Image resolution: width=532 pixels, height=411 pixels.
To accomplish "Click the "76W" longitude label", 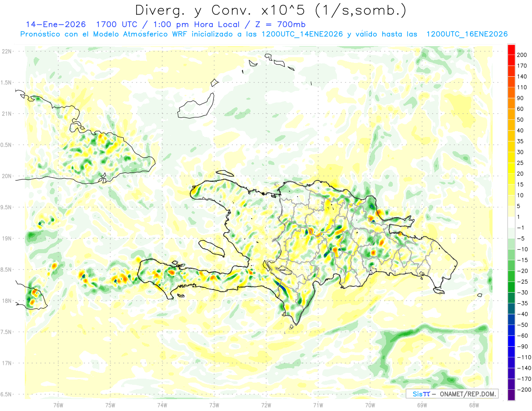I will coord(58,404).
